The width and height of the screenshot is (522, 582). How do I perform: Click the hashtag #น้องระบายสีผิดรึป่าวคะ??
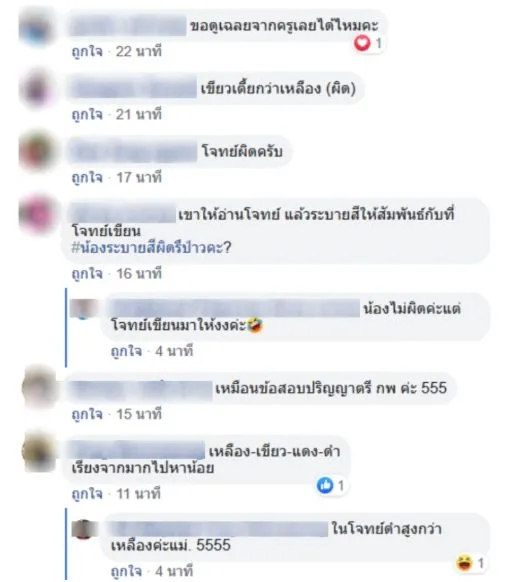[151, 247]
